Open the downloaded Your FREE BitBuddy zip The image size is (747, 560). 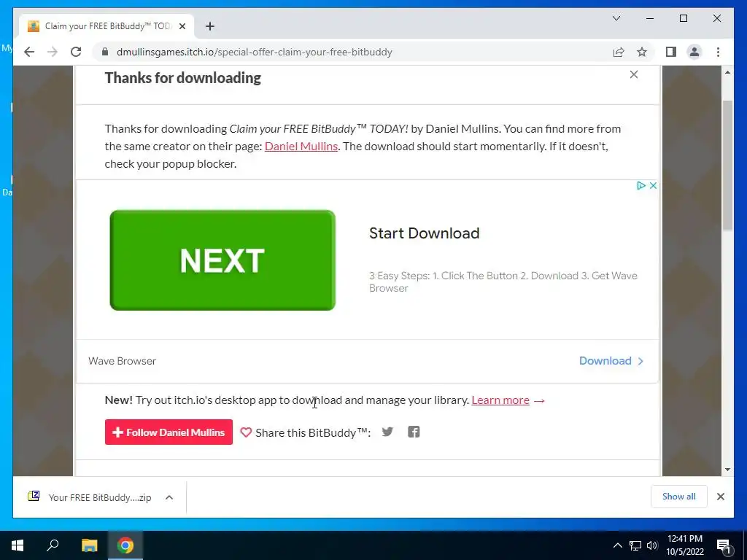pyautogui.click(x=90, y=497)
